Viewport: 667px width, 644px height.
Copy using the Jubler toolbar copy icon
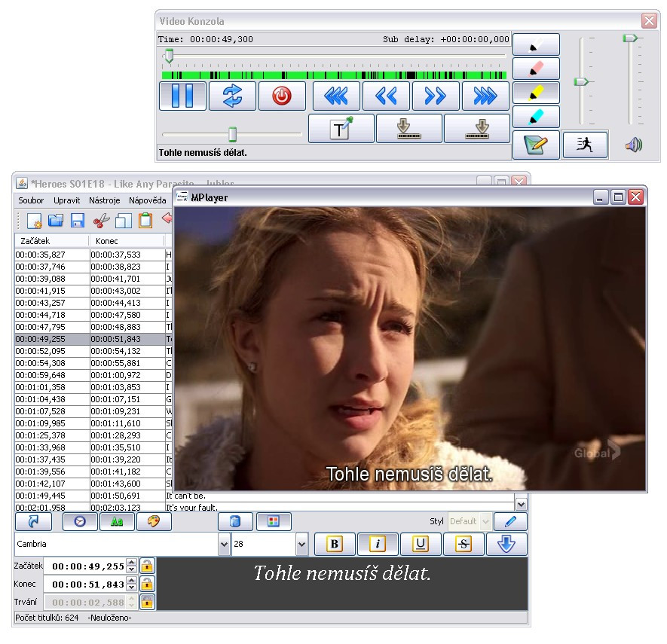coord(124,221)
